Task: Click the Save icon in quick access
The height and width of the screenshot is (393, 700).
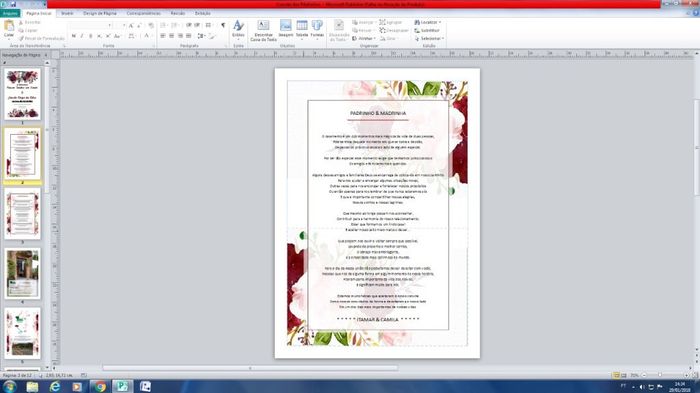Action: 13,4
